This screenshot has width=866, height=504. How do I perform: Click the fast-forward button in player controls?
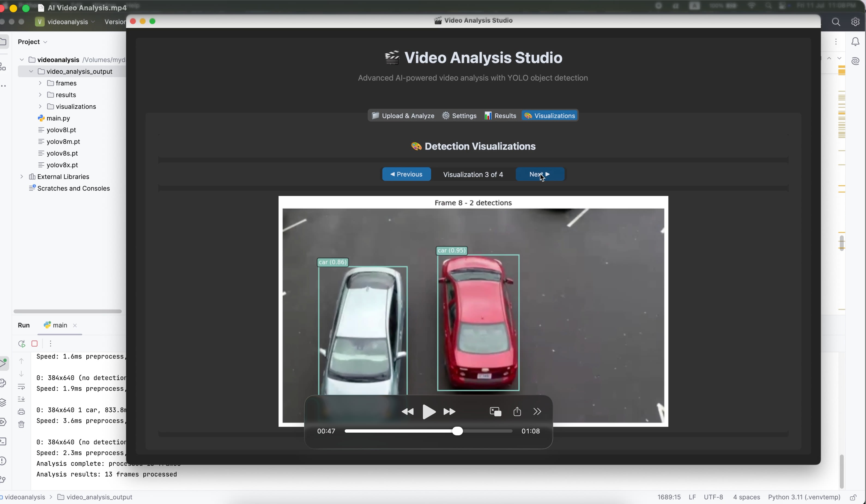(449, 412)
